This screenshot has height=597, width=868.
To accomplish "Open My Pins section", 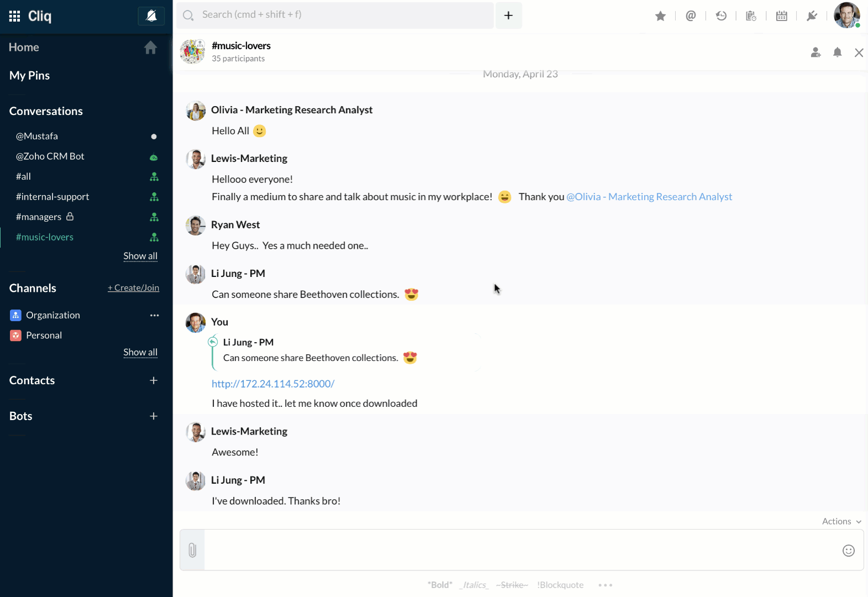I will (30, 76).
